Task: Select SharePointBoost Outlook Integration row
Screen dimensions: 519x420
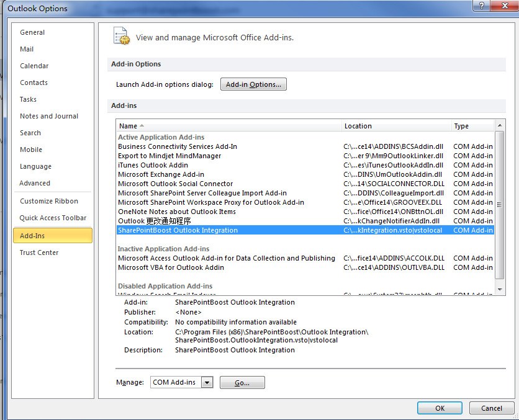Action: click(305, 230)
